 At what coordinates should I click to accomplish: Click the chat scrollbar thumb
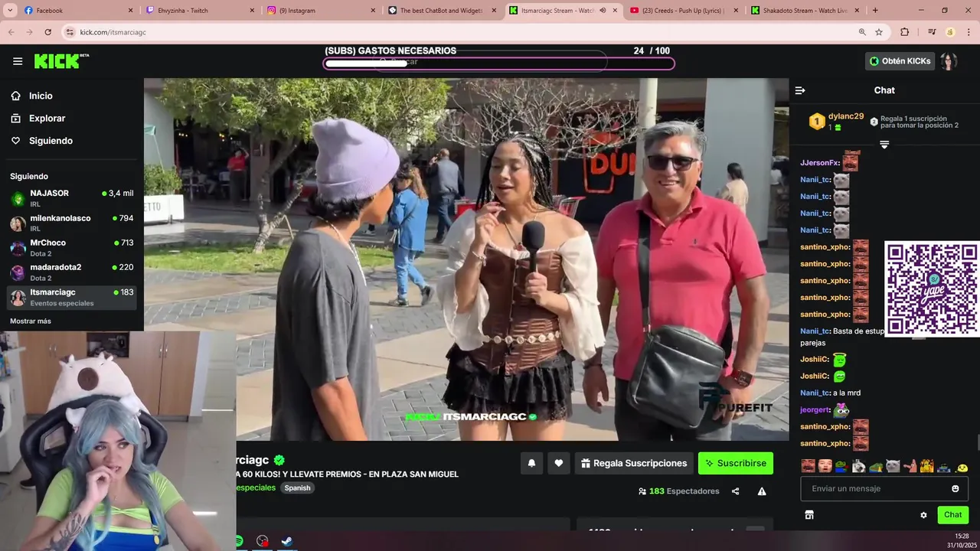pos(977,442)
